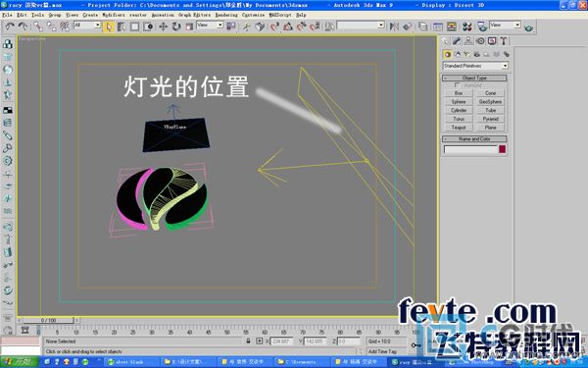Toggle Absolute/Offset transform type-in icon
Viewport: 588px width, 368px height.
click(x=259, y=341)
